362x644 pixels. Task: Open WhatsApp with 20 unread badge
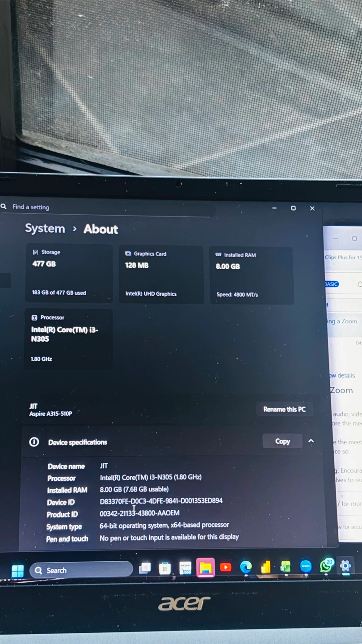326,566
